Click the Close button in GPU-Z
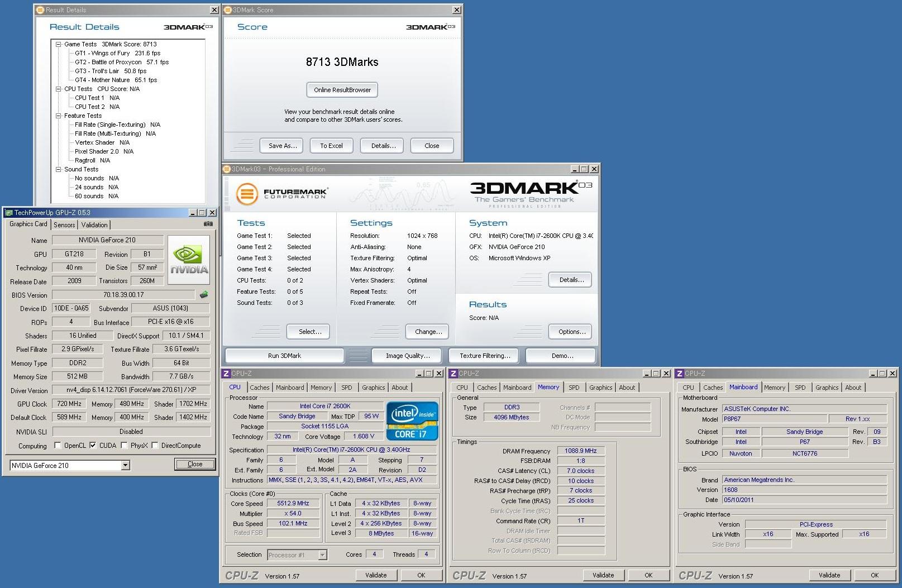Image resolution: width=902 pixels, height=588 pixels. [x=195, y=464]
